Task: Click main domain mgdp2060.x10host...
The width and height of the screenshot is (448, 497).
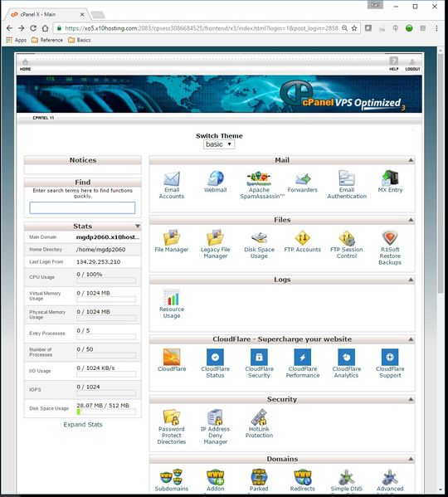Action: point(108,237)
